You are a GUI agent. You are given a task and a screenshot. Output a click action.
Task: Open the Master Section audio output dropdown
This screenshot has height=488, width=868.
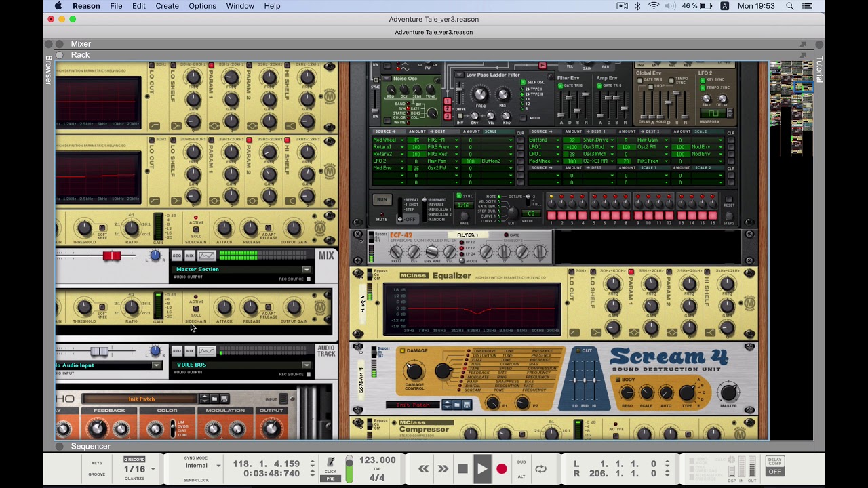[306, 270]
